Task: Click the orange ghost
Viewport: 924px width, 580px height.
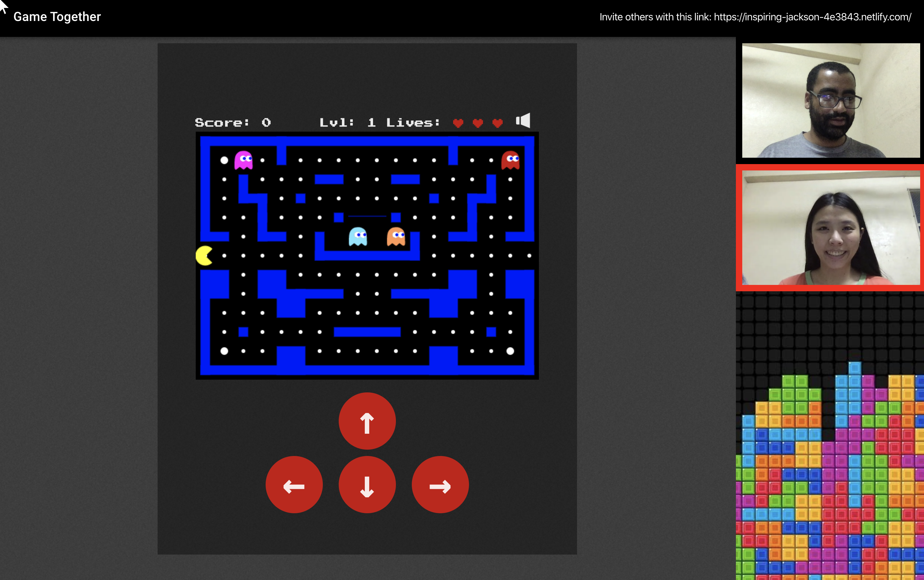Action: click(x=396, y=237)
